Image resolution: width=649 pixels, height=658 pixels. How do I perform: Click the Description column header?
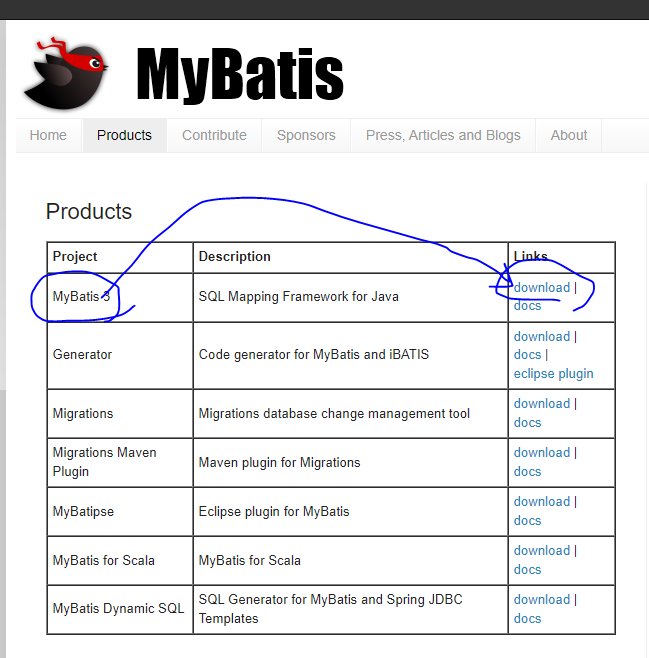click(x=350, y=257)
